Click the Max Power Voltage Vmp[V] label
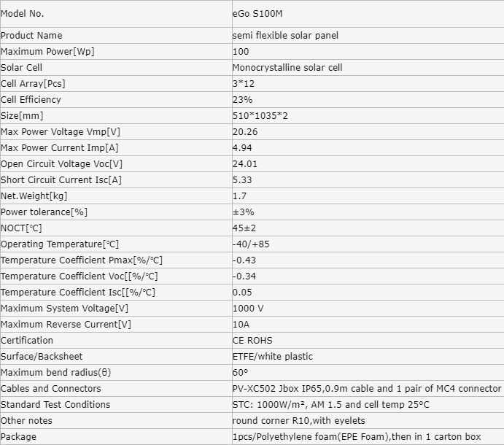The width and height of the screenshot is (504, 445). coord(61,132)
